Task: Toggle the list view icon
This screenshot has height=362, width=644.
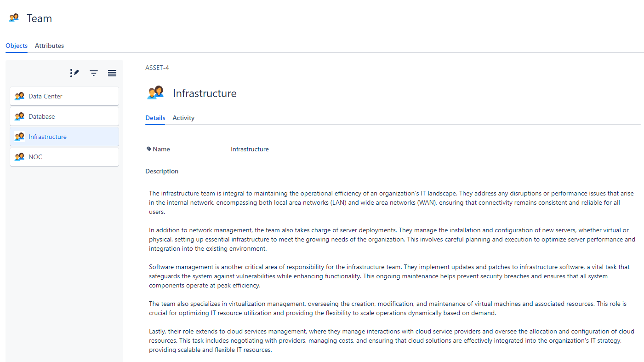Action: click(x=112, y=73)
